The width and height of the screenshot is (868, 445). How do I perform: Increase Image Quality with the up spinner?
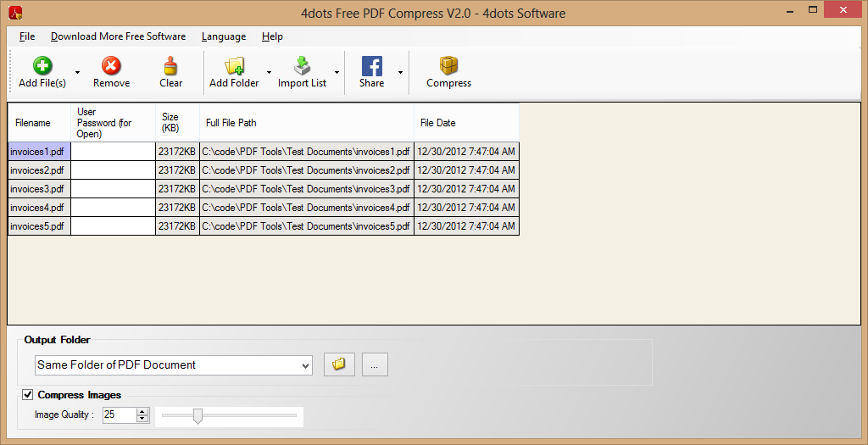[x=142, y=411]
